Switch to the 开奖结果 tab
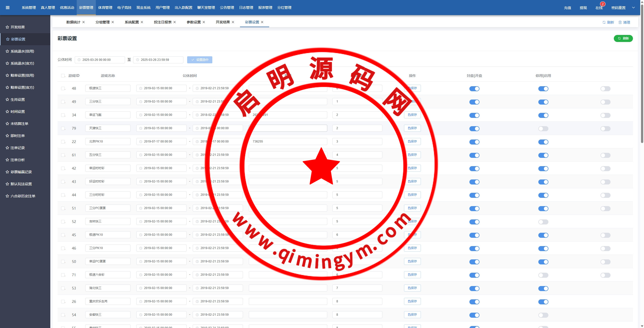644x328 pixels. [x=223, y=22]
